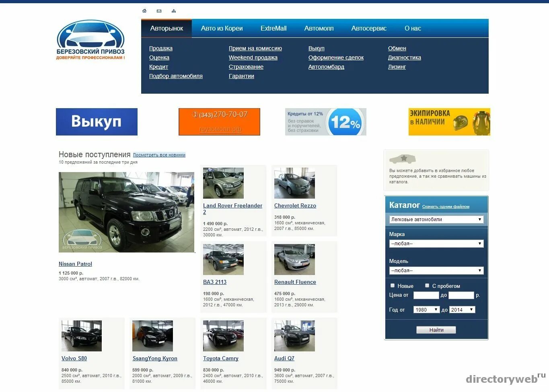Image resolution: width=549 pixels, height=392 pixels.
Task: Click the ВАЗ 2113 link
Action: [x=215, y=282]
